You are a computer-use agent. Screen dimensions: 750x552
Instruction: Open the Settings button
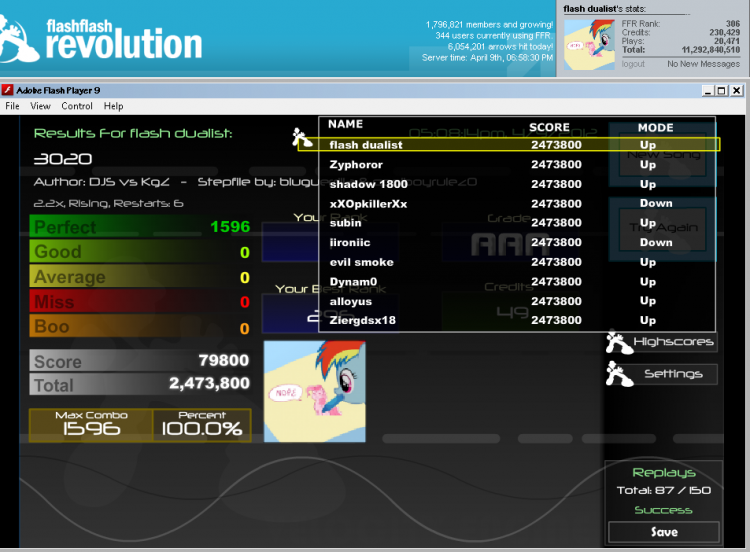click(x=673, y=374)
